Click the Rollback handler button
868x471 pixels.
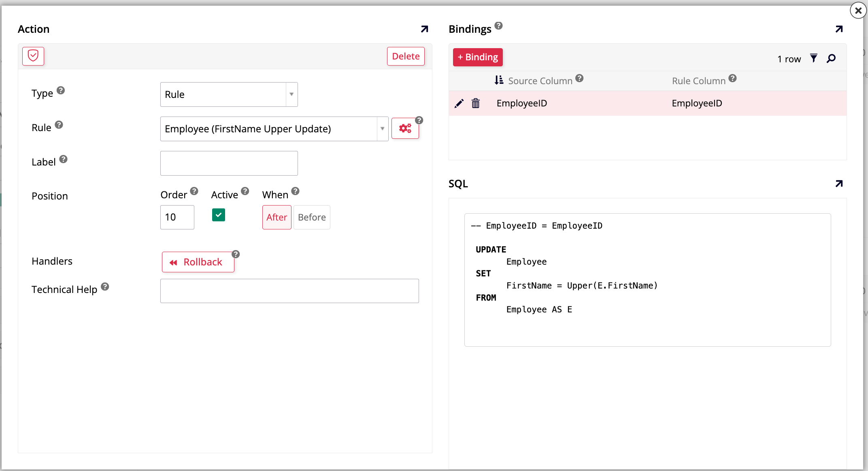(x=198, y=262)
